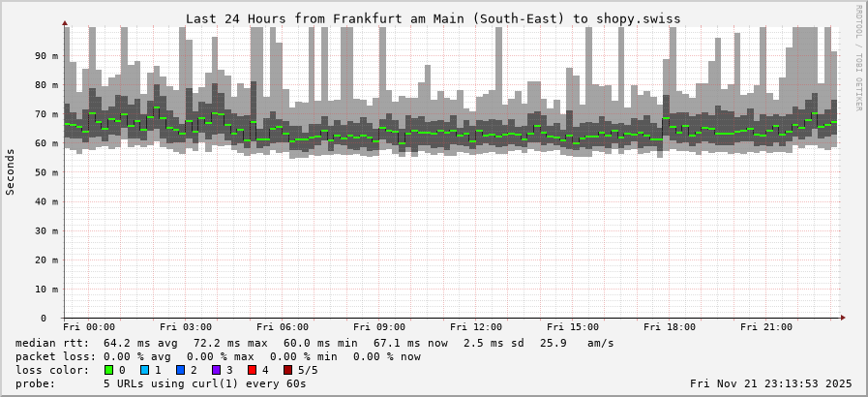Click the purple loss color swatch for 3
Viewport: 868px width, 397px height.
pos(216,370)
